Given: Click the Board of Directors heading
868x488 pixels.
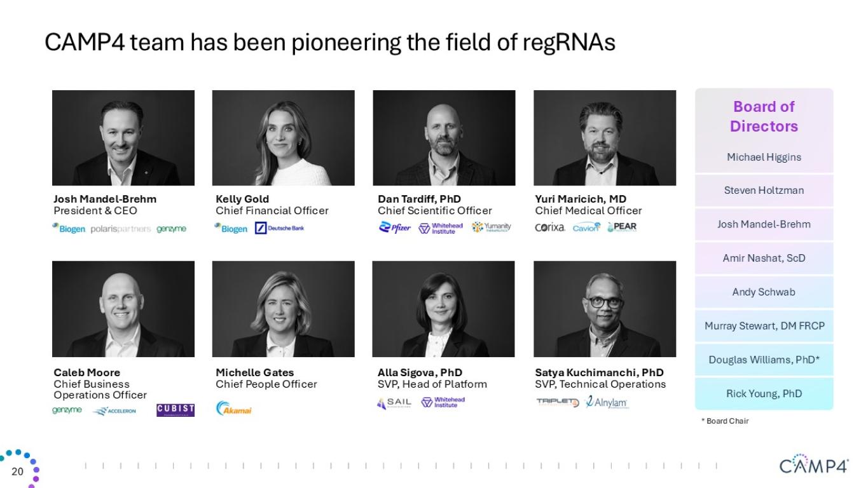Looking at the screenshot, I should tap(764, 116).
